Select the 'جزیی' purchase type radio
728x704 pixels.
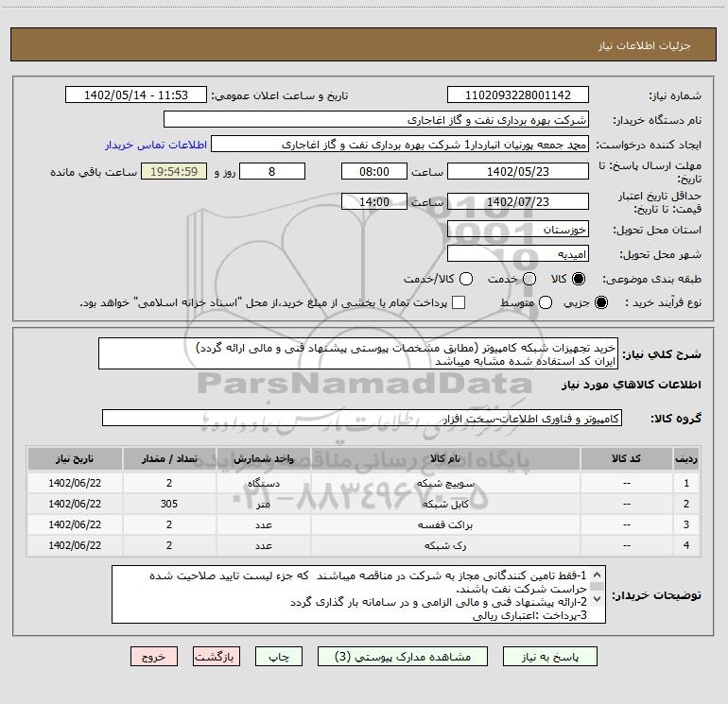pos(600,302)
